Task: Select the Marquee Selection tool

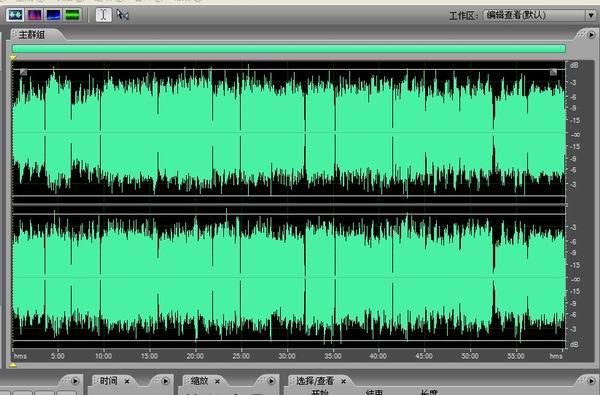Action: click(x=122, y=15)
